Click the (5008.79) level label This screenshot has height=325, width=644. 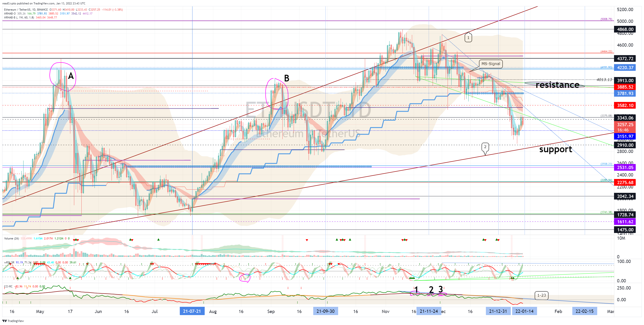click(606, 19)
